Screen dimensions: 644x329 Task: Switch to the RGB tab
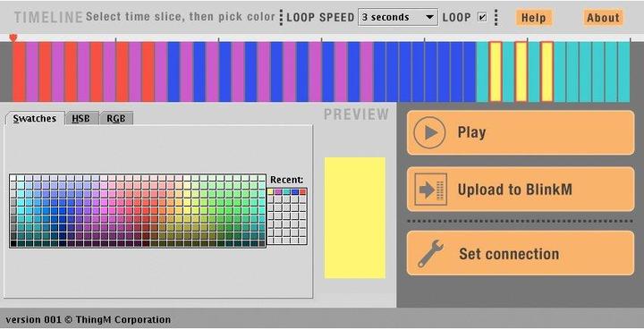coord(116,118)
